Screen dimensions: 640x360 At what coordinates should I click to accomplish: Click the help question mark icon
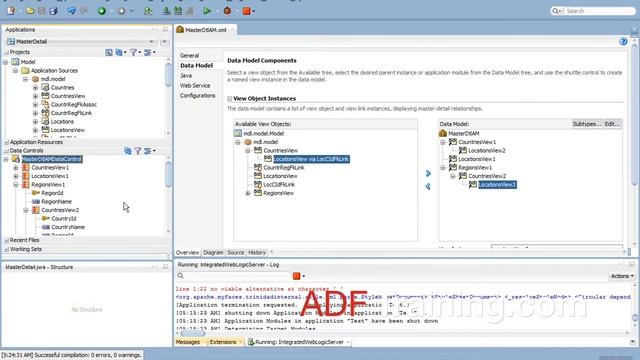coord(623,41)
